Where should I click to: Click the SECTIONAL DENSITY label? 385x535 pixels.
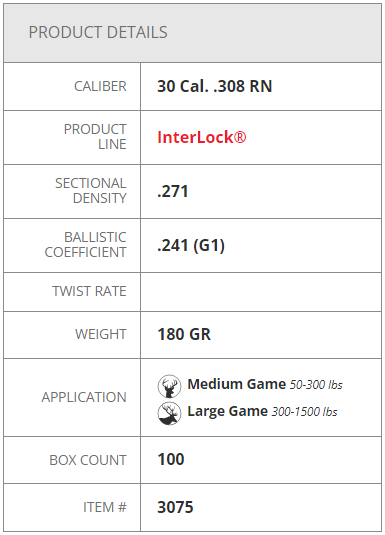[x=91, y=191]
